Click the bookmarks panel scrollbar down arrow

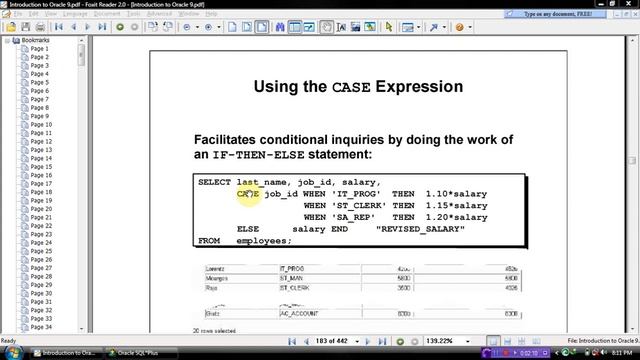(x=81, y=329)
